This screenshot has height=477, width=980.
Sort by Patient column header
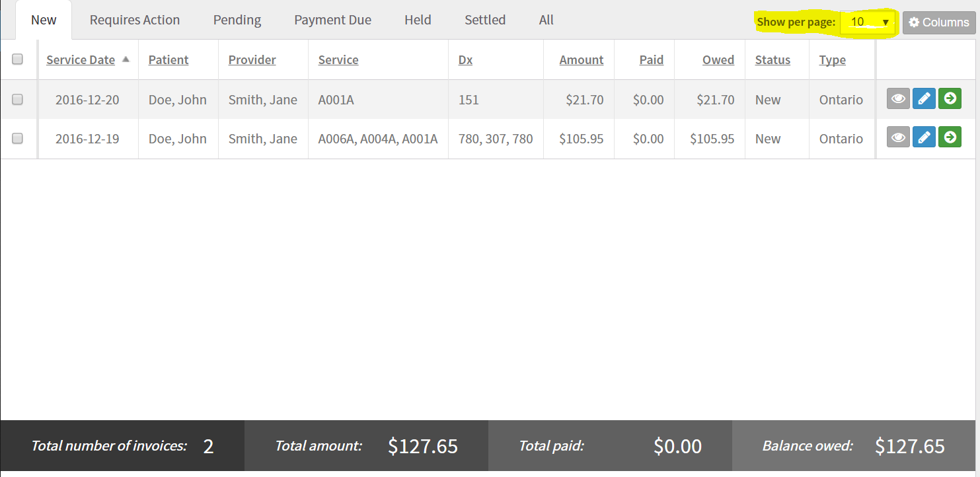[168, 60]
